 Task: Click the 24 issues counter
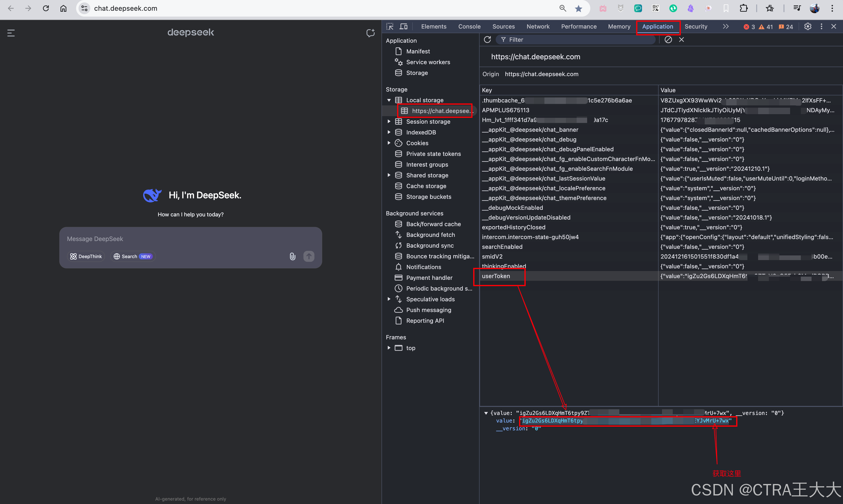coord(786,27)
